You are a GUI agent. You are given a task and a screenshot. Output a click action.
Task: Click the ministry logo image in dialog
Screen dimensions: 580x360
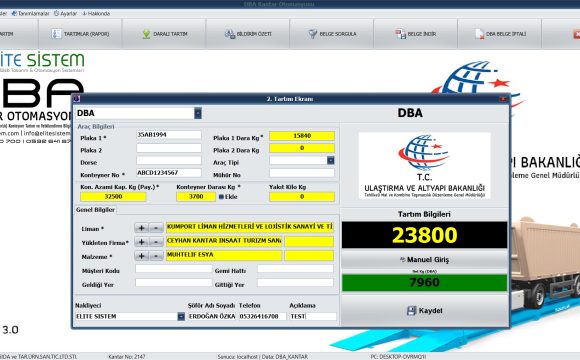[x=424, y=165]
